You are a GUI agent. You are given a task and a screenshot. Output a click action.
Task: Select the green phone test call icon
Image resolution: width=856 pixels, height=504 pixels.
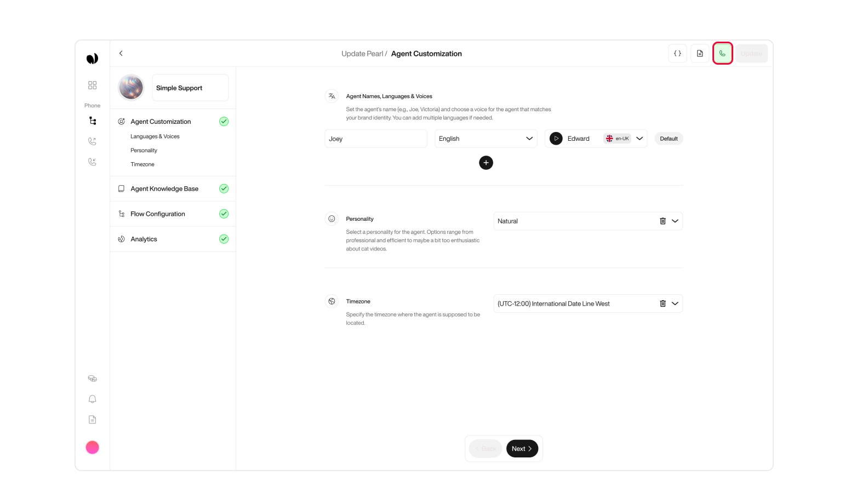point(722,53)
